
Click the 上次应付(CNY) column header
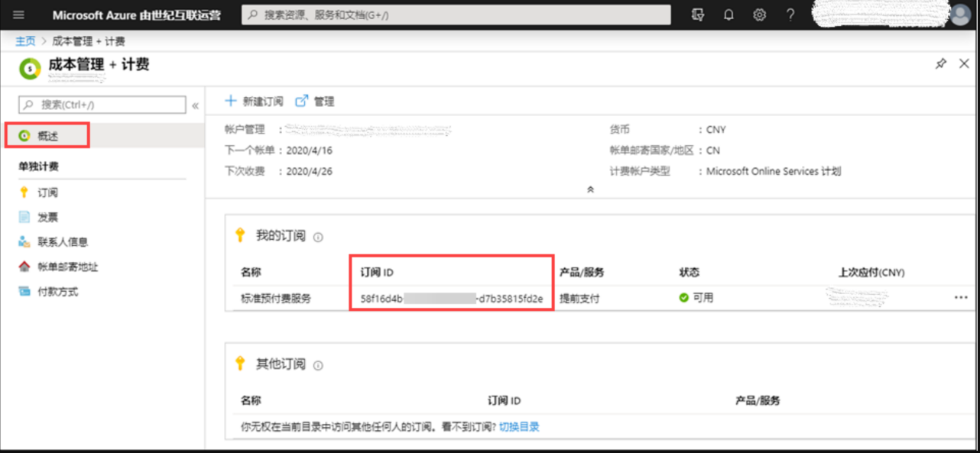(x=871, y=272)
